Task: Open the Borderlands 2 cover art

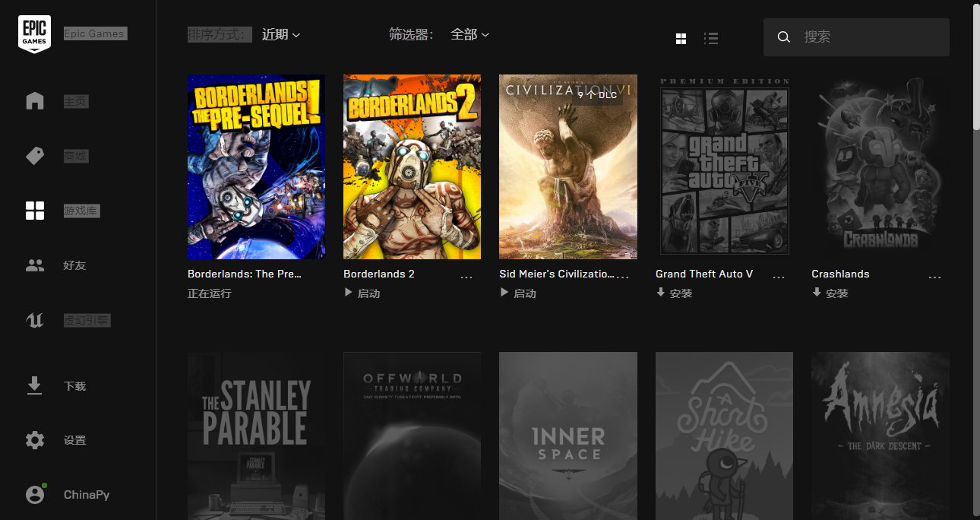Action: [x=412, y=166]
